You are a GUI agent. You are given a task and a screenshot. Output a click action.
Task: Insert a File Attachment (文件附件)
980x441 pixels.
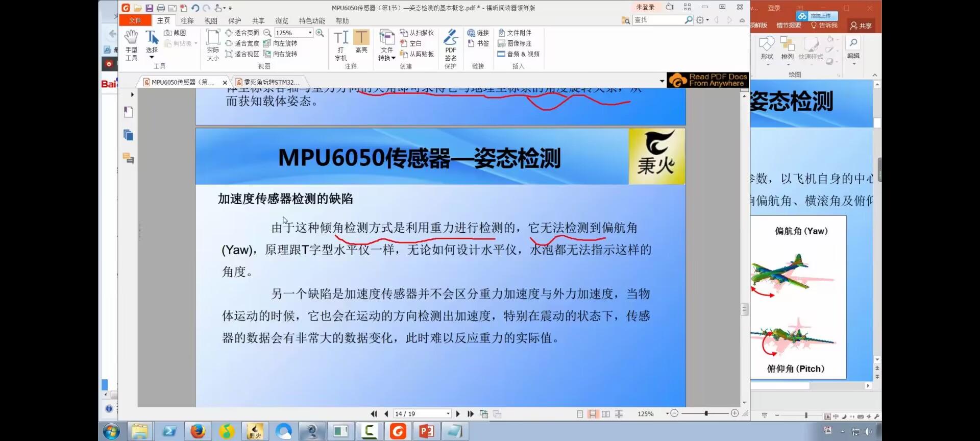pos(514,33)
